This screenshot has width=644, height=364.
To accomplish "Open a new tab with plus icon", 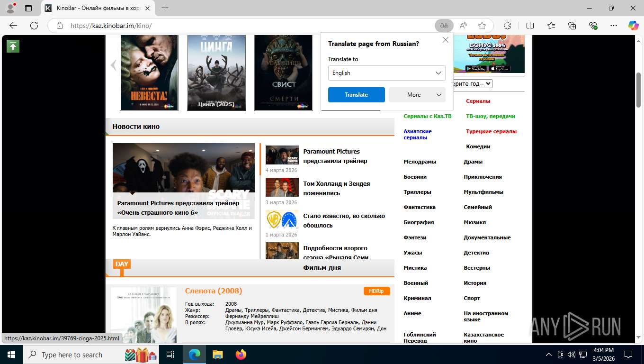I will [165, 8].
